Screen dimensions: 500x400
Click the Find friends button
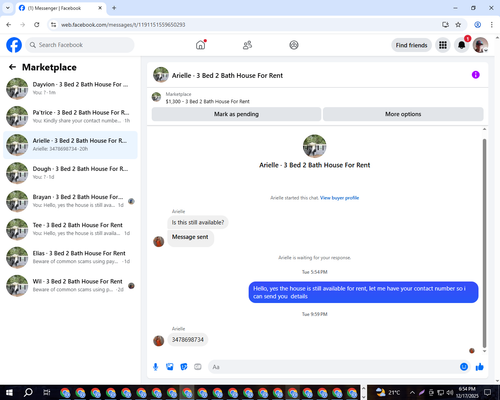pos(411,45)
